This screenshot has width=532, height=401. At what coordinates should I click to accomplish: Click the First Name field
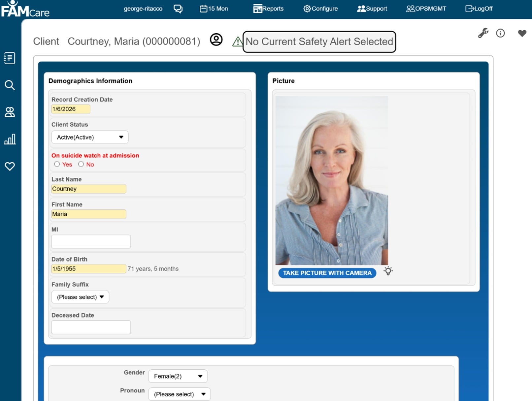[x=88, y=214]
